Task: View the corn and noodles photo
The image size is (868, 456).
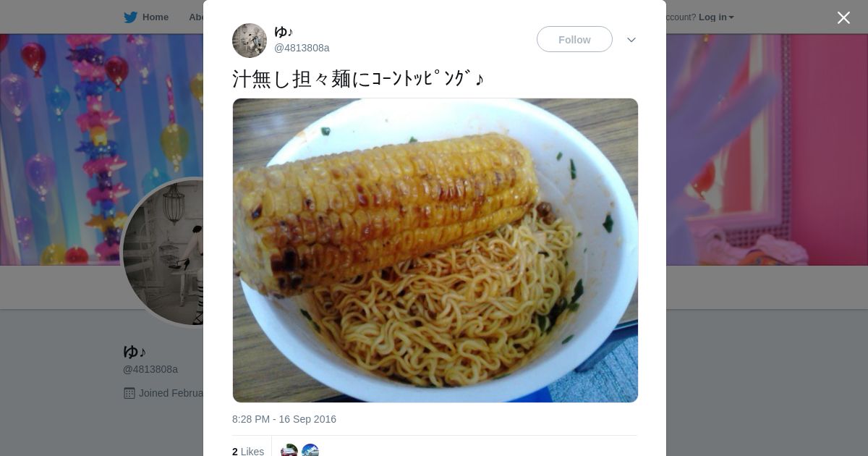Action: tap(435, 250)
